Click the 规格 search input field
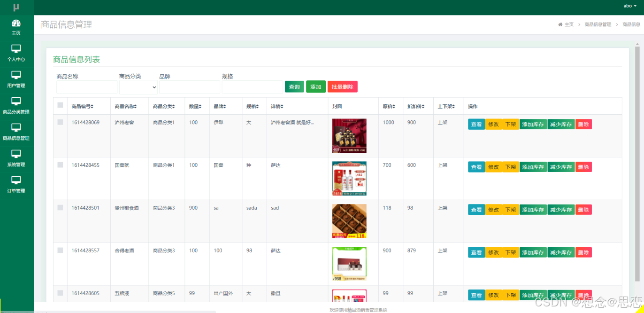Viewport: 644px width, 313px height. [253, 87]
